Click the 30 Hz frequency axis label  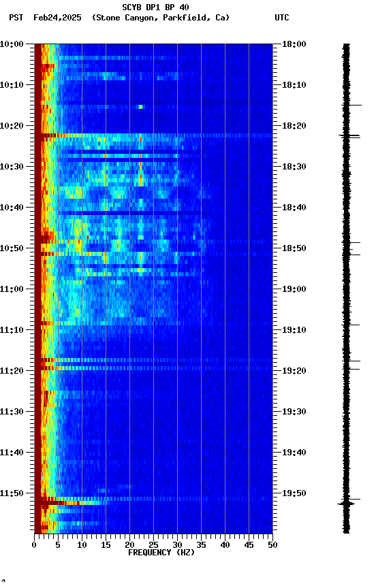pyautogui.click(x=177, y=545)
